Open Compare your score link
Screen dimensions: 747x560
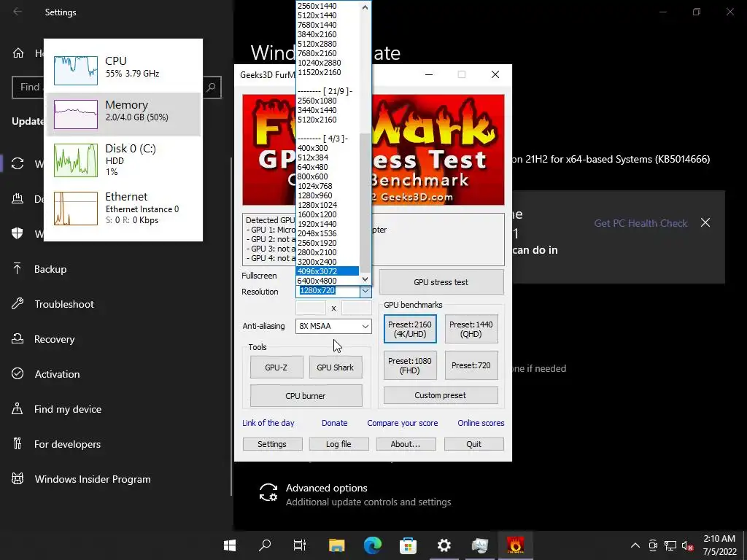[x=403, y=423]
